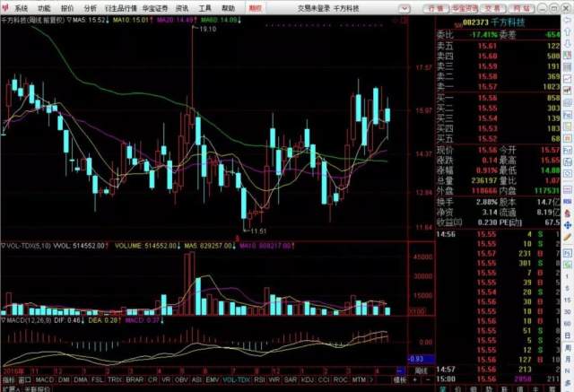Show more indicator tabs after MTM
Screen dimensions: 574x392
point(371,380)
